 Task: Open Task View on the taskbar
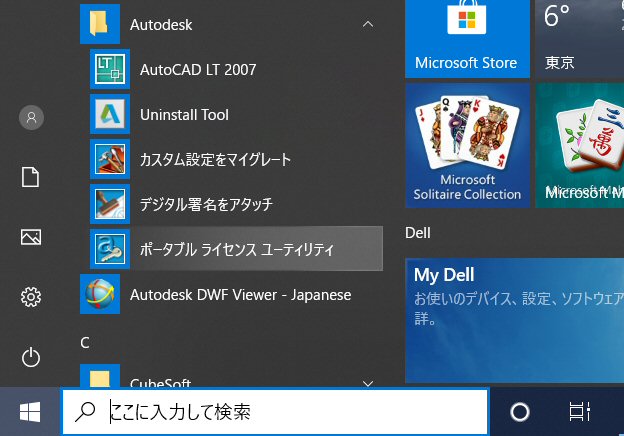[x=579, y=412]
